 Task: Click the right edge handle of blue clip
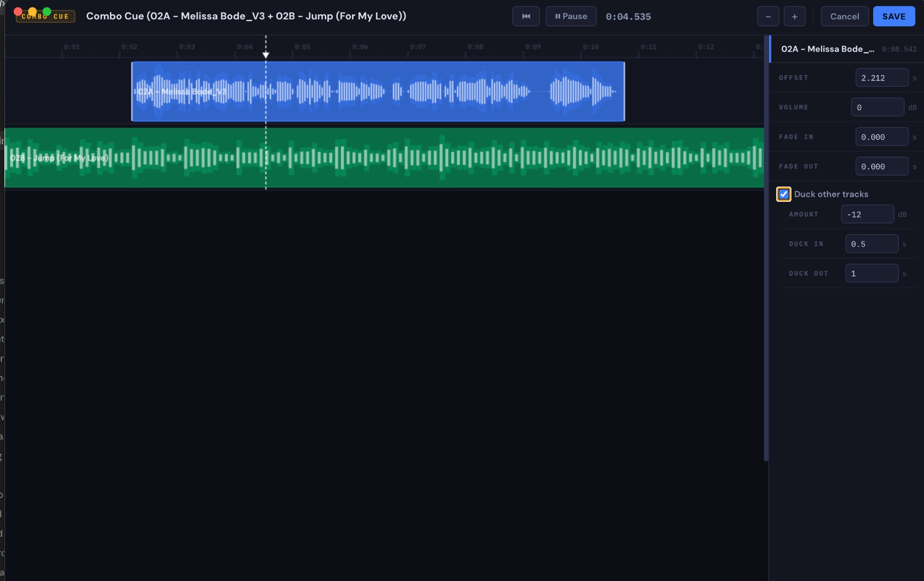pyautogui.click(x=624, y=91)
